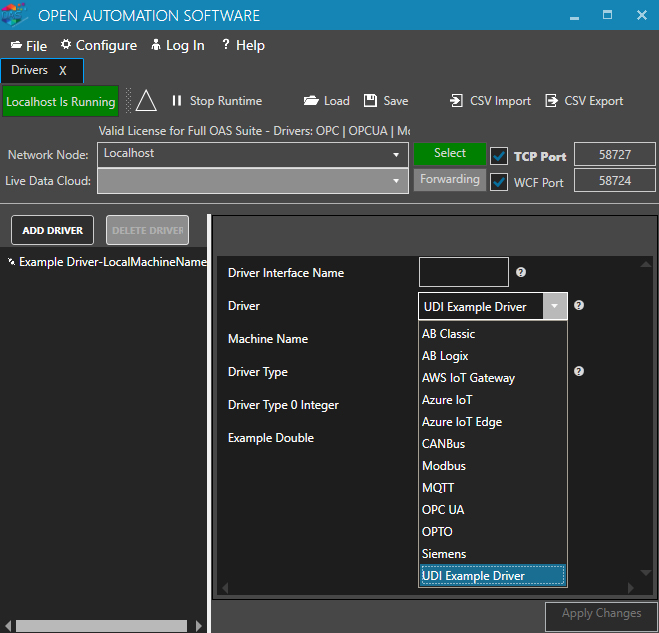The image size is (659, 633).
Task: Click properties panel scroll-up arrow
Action: pos(646,264)
